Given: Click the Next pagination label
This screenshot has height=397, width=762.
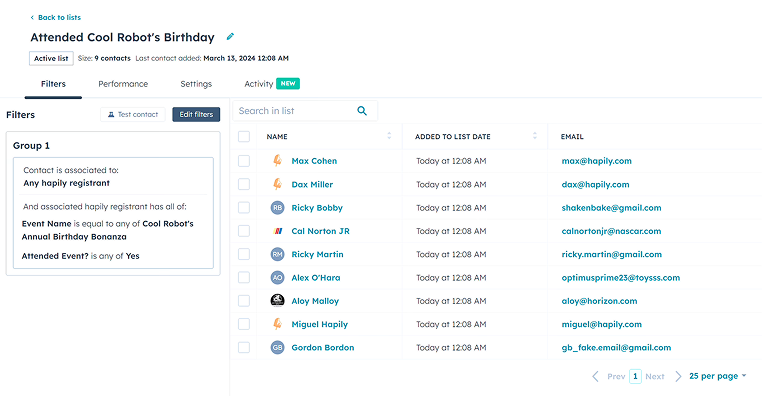Looking at the screenshot, I should 655,376.
